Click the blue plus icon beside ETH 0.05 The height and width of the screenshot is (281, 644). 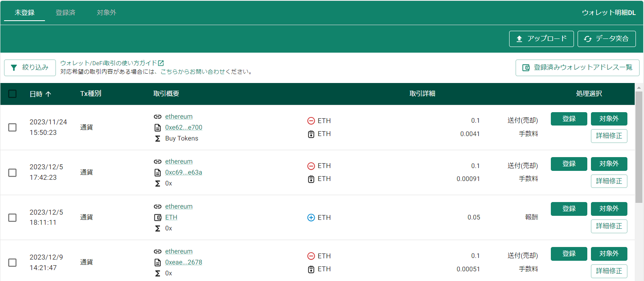pyautogui.click(x=311, y=217)
